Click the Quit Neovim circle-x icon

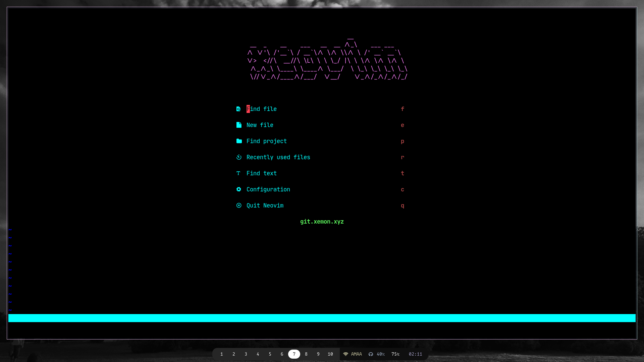click(x=239, y=205)
